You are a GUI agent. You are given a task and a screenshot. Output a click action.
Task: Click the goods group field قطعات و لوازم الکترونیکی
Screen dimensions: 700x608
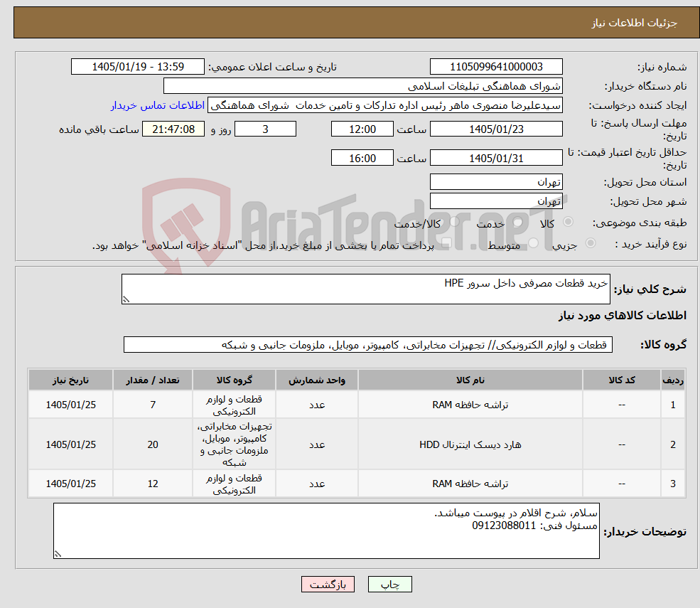coord(368,344)
